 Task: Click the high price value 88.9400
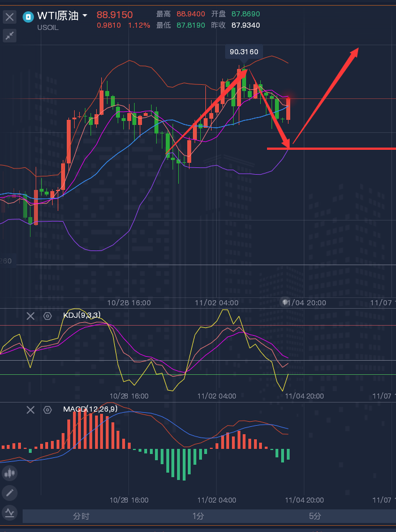point(191,14)
